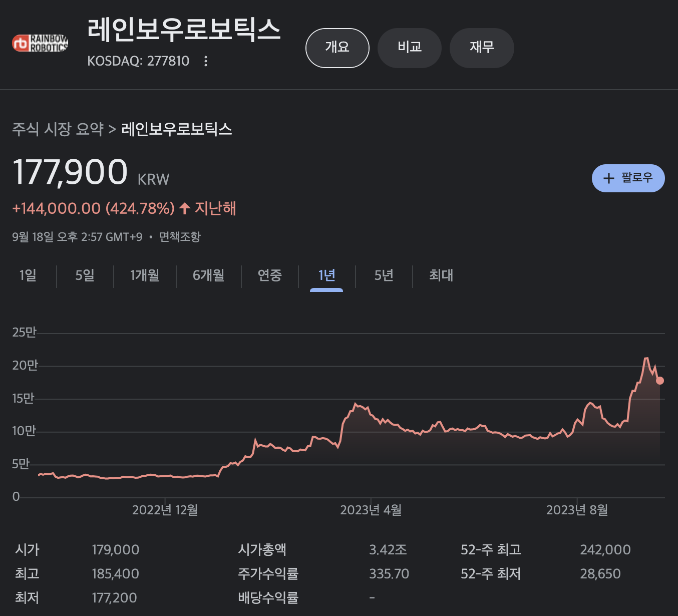Click the 52-주 최저 value 28,650
Image resolution: width=678 pixels, height=616 pixels.
pos(600,574)
